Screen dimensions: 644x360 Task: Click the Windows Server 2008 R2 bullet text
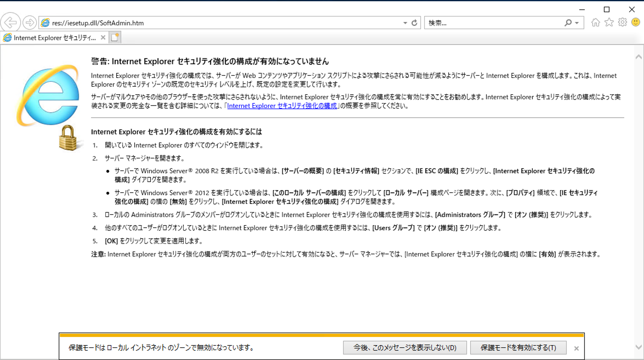[355, 175]
